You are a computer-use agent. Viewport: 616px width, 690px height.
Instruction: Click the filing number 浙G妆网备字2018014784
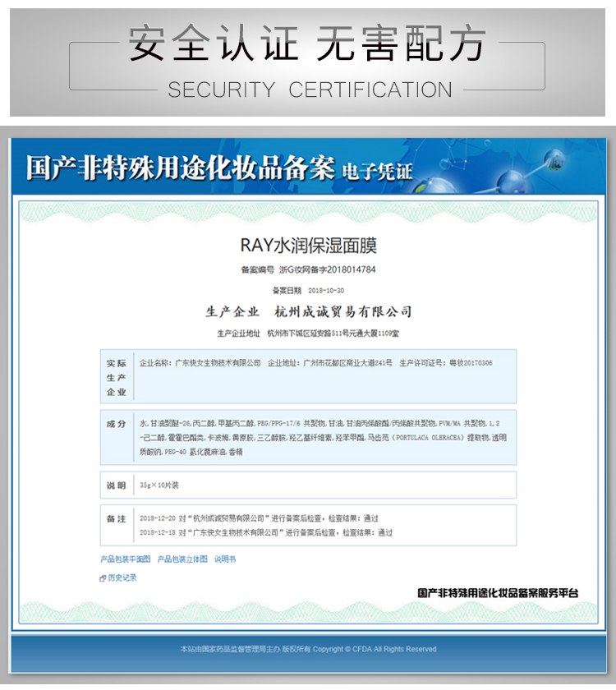coord(328,269)
